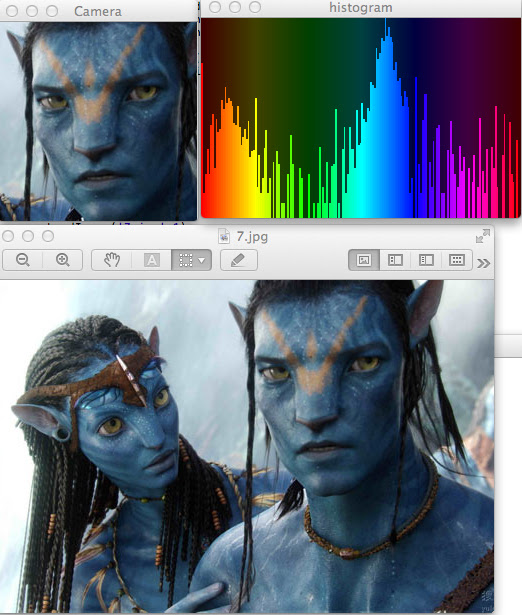
Task: Minimize the histogram window
Action: (x=235, y=7)
